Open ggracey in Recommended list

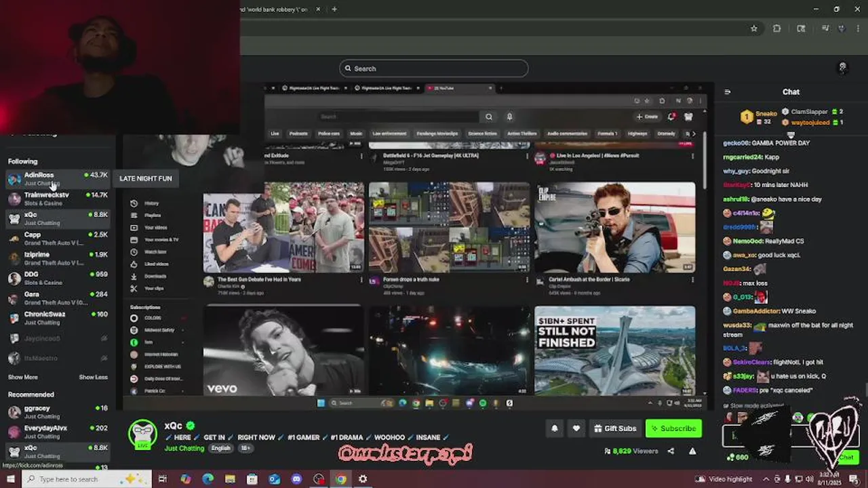coord(58,412)
